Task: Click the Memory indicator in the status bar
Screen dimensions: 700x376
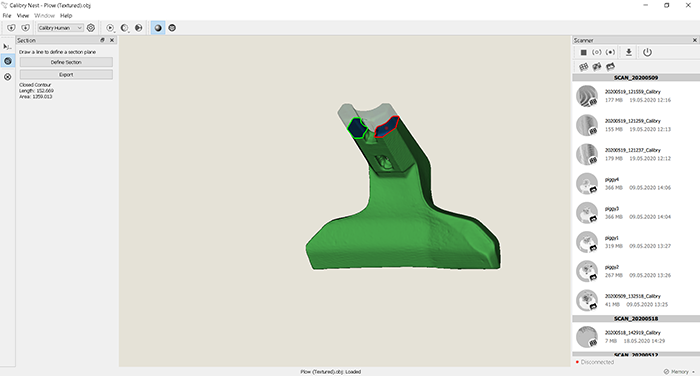Action: pos(679,372)
